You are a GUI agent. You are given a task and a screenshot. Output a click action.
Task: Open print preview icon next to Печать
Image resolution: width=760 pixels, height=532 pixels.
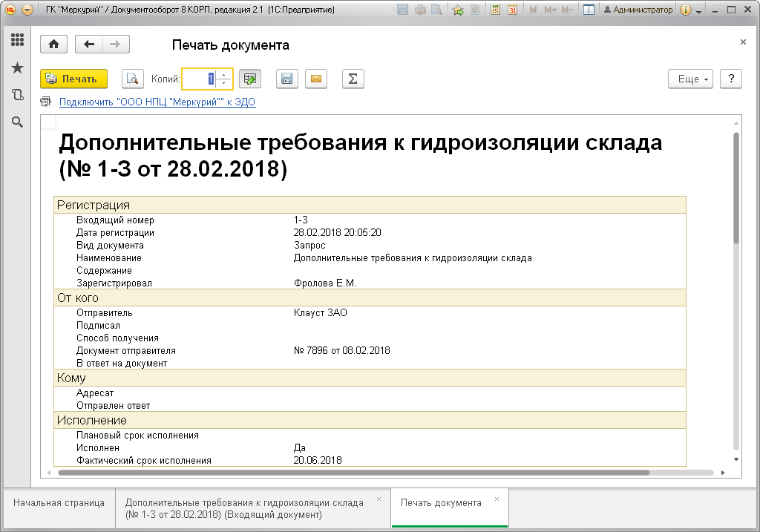[132, 79]
